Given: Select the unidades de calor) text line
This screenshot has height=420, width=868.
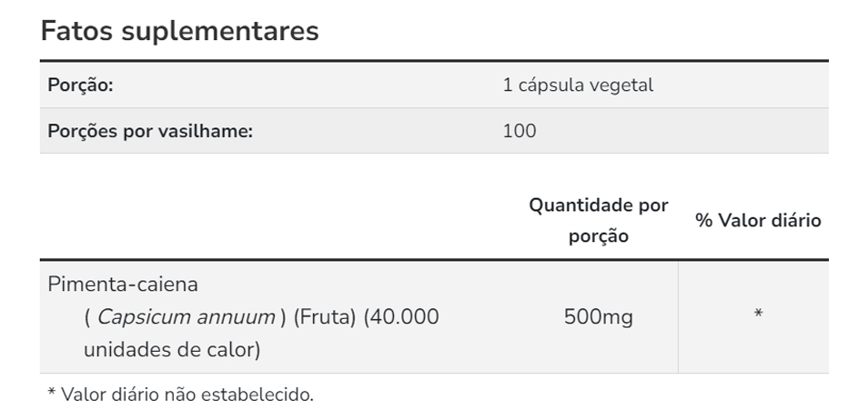Looking at the screenshot, I should [x=172, y=349].
